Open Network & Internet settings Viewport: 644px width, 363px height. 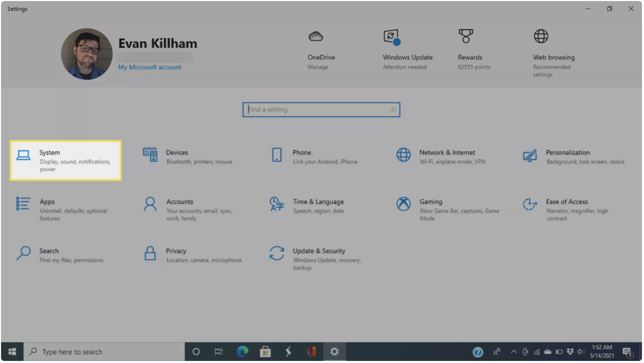pyautogui.click(x=441, y=156)
